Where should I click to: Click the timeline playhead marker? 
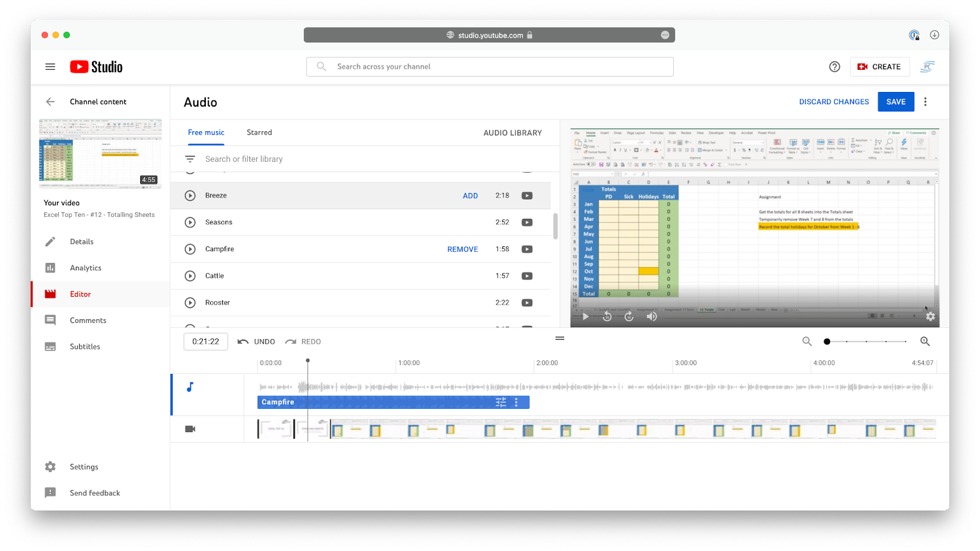coord(307,361)
